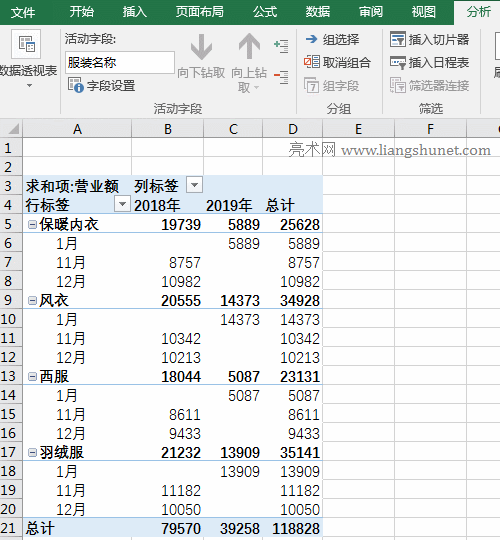Open the 数据透视表 options icon
The width and height of the screenshot is (500, 540).
(x=26, y=44)
